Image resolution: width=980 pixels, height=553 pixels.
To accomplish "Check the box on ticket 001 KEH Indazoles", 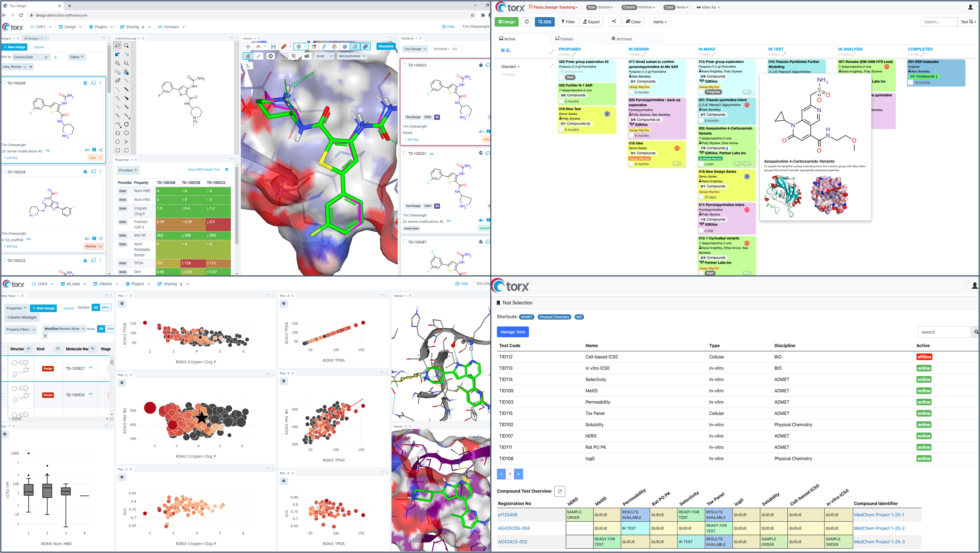I will click(911, 83).
